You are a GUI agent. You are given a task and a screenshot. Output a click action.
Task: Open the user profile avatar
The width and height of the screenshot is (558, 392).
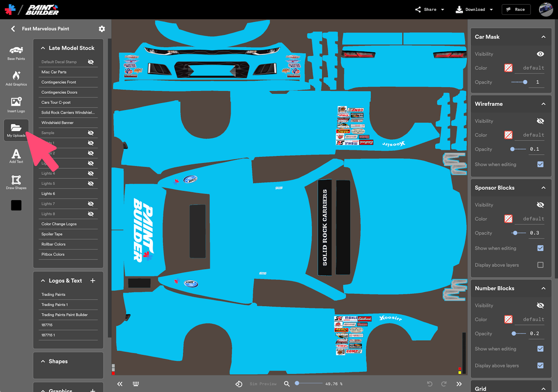coord(546,10)
